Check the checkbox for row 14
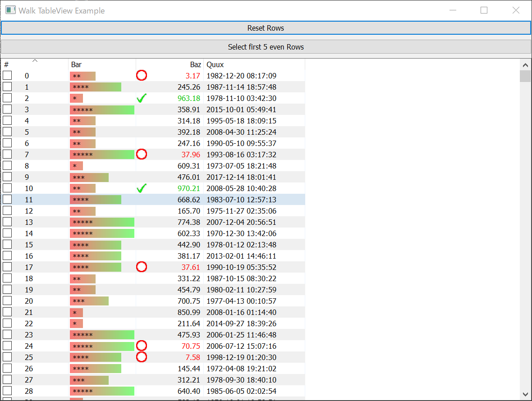This screenshot has height=401, width=532. click(x=7, y=233)
